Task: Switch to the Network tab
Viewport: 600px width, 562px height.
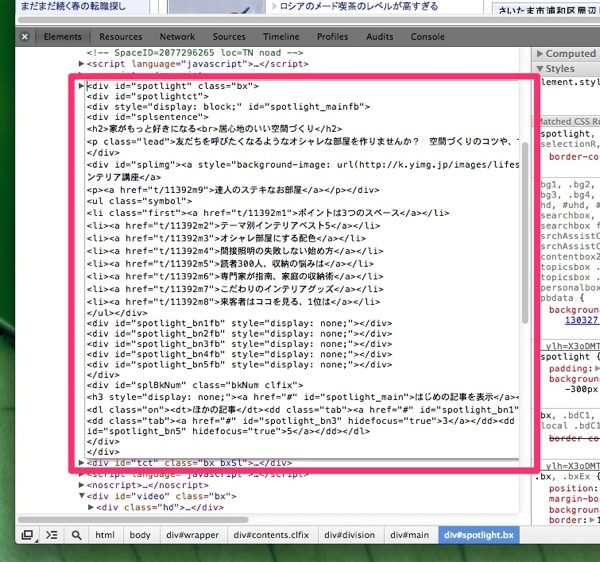Action: click(x=177, y=37)
